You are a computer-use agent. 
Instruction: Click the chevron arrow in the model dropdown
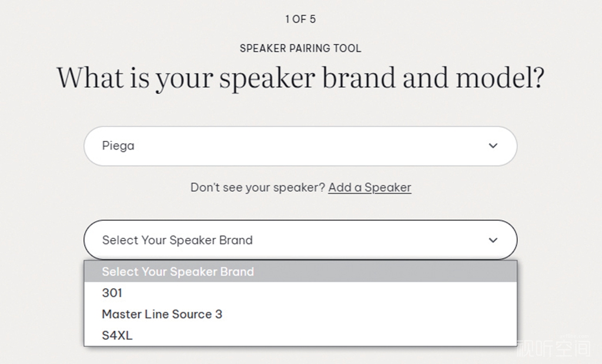tap(493, 240)
